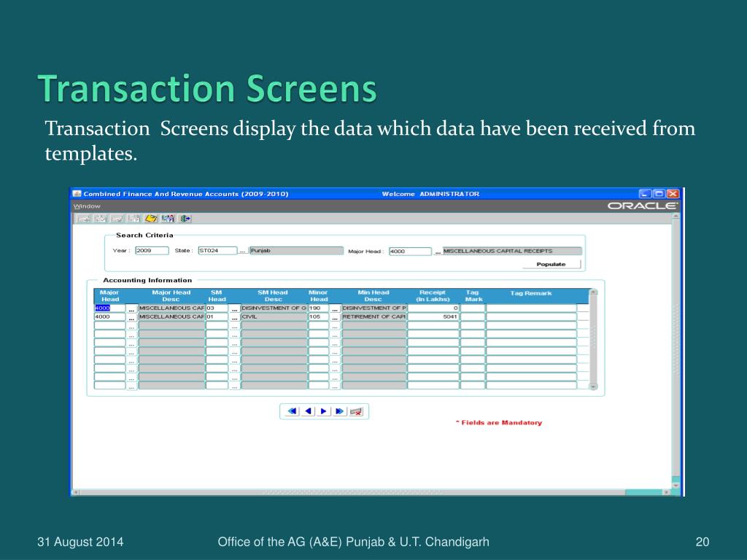747x560 pixels.
Task: Click the State code field ST024
Action: coord(217,251)
